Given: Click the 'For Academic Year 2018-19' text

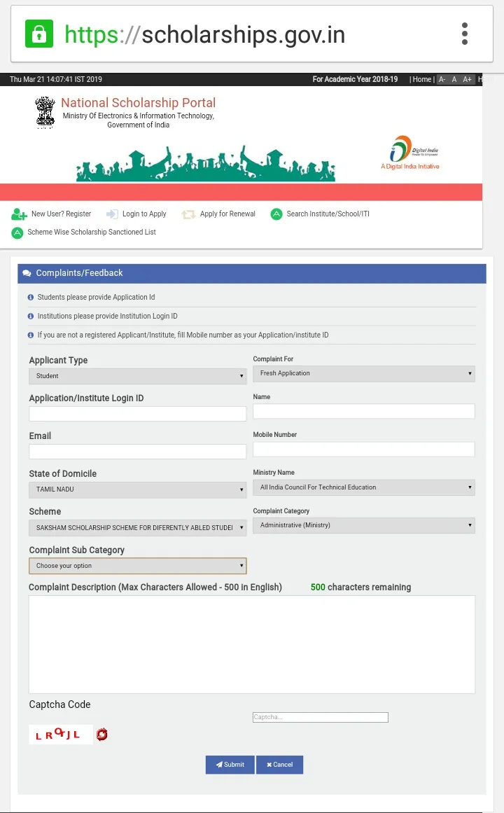Looking at the screenshot, I should point(355,79).
